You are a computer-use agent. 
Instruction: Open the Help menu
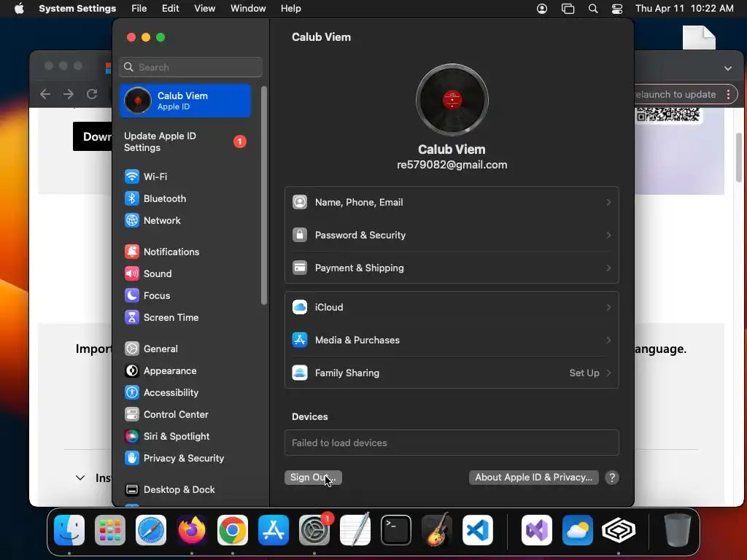290,9
